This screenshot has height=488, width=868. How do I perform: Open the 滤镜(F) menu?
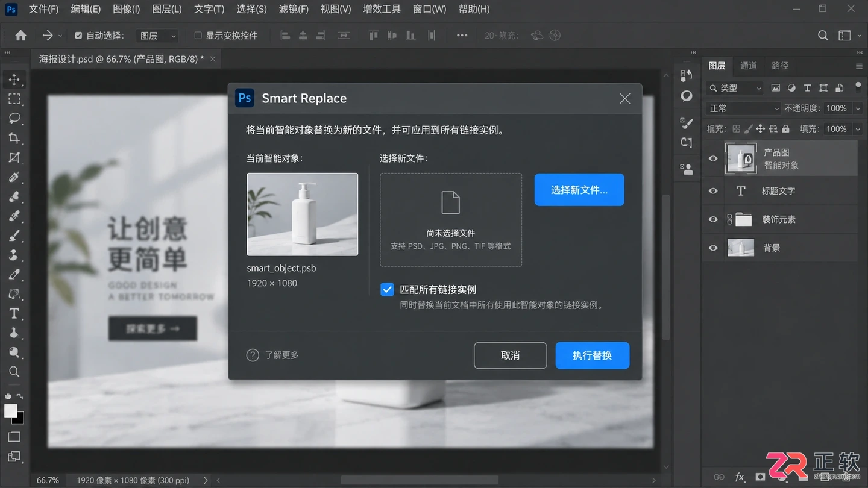pyautogui.click(x=294, y=9)
